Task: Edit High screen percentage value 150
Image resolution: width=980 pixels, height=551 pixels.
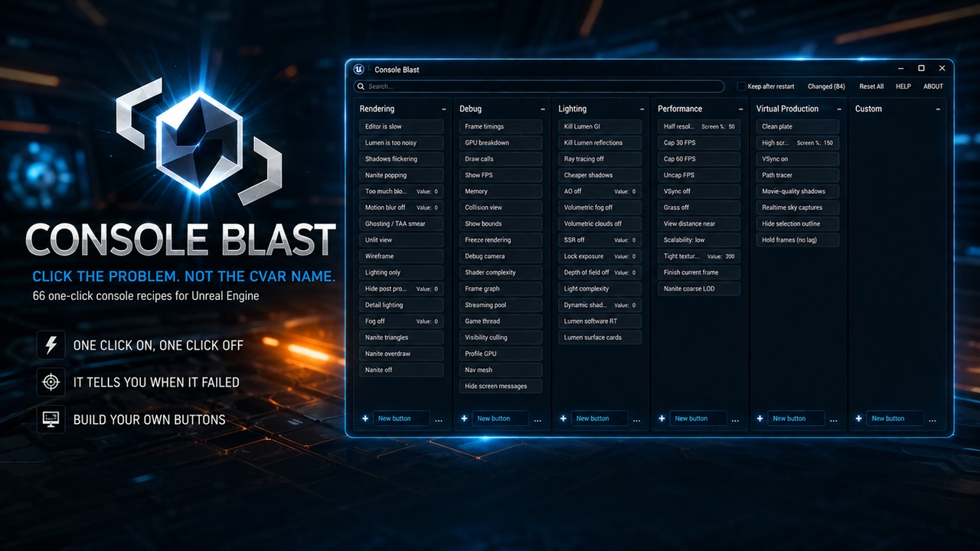Action: 828,142
